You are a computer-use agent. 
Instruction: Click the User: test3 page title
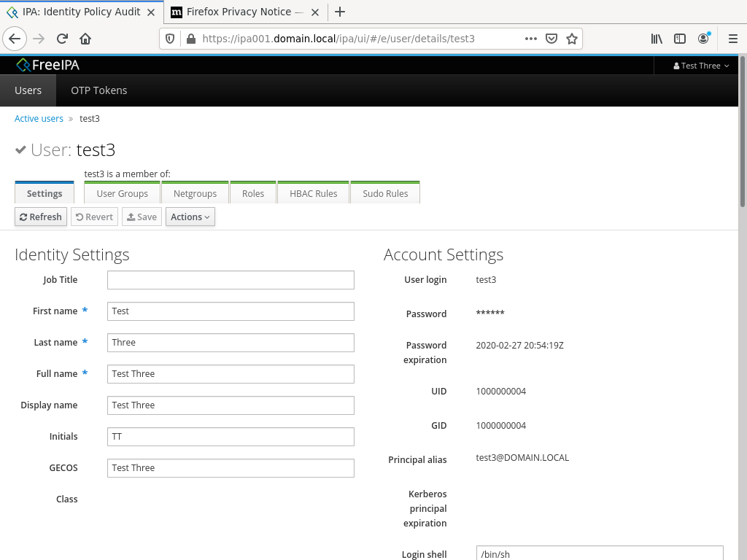(73, 150)
